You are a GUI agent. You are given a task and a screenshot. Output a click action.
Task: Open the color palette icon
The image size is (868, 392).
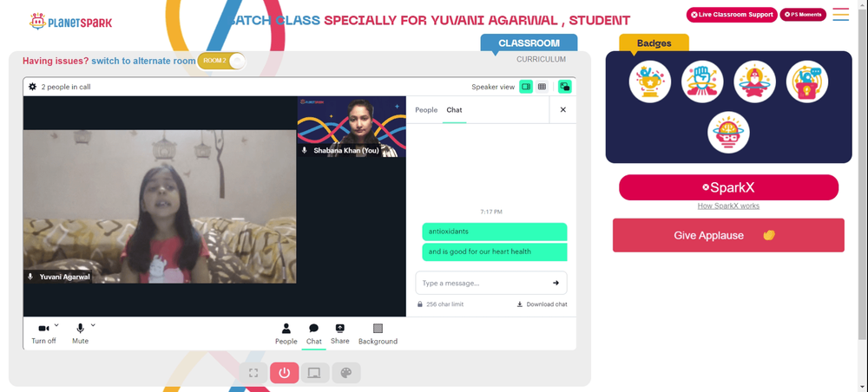tap(346, 373)
